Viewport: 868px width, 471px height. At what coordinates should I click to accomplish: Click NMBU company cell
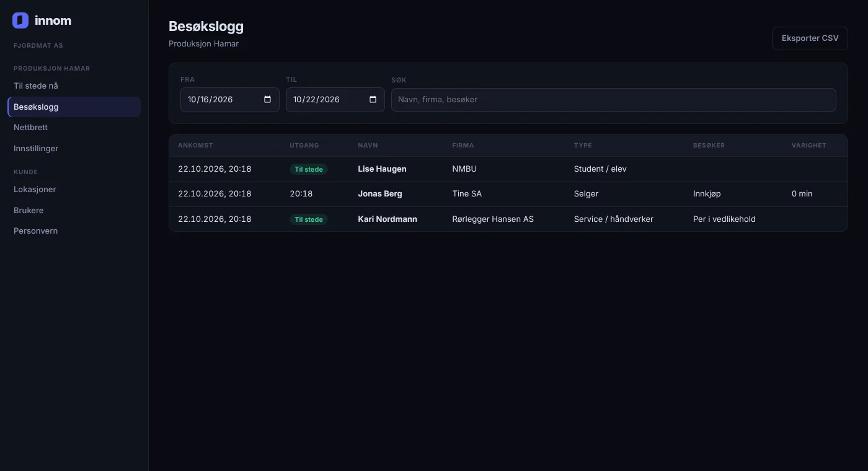click(x=464, y=169)
